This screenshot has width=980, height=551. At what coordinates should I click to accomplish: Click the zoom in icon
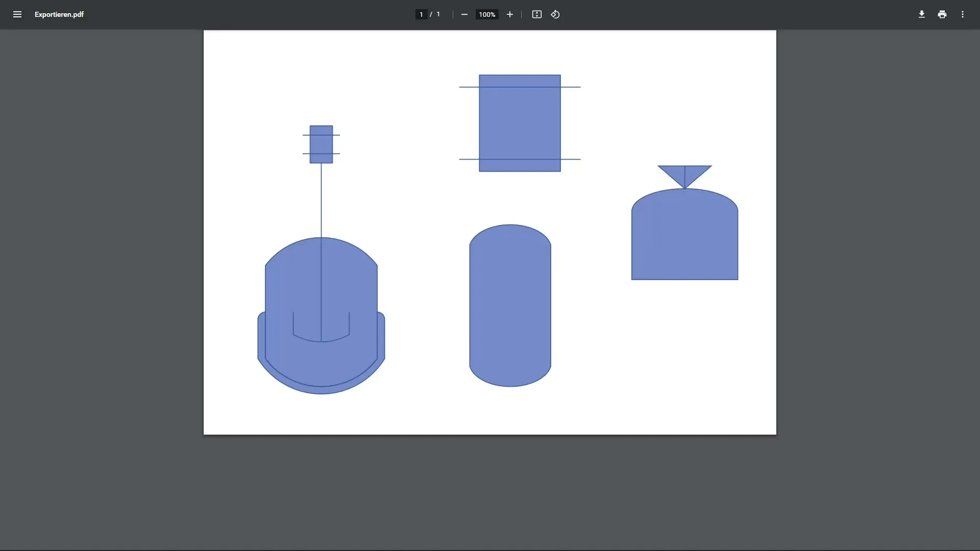pos(509,14)
